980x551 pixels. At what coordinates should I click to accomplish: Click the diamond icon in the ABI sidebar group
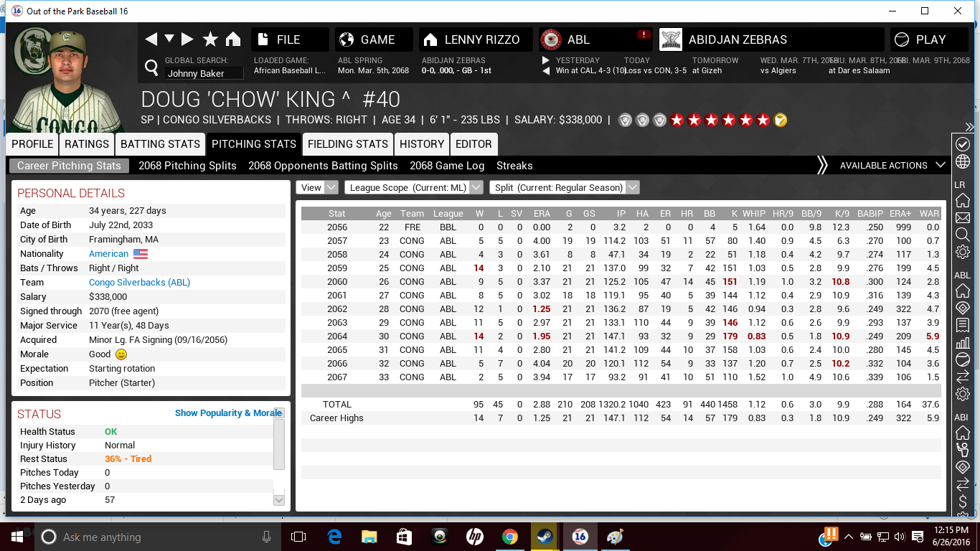tap(963, 467)
